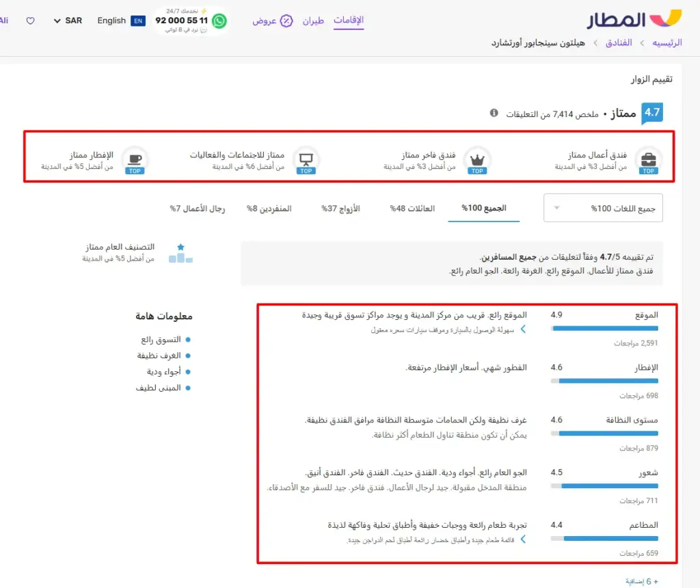
Task: Select the المنفردين 8% tab
Action: coord(269,209)
